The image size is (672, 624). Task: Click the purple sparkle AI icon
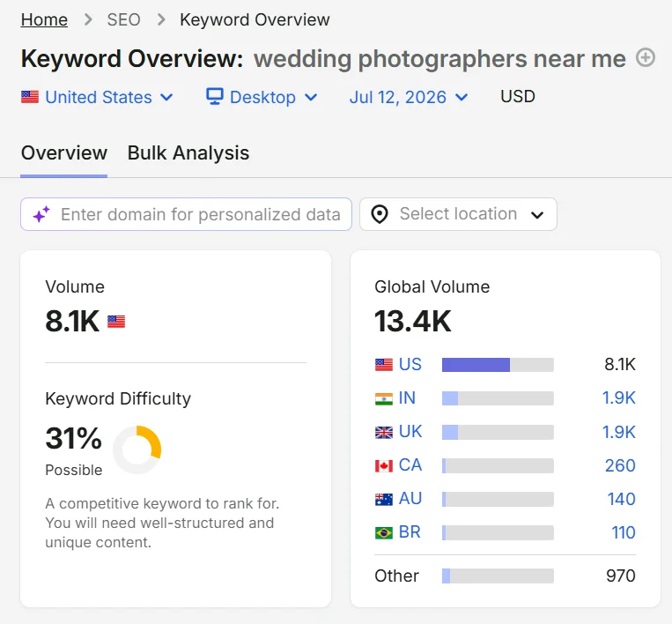(41, 214)
